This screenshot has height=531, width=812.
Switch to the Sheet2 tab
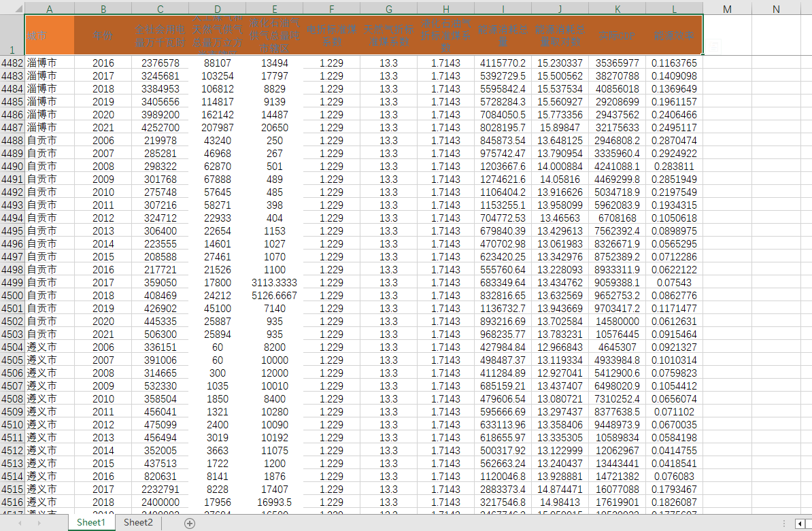pyautogui.click(x=138, y=523)
